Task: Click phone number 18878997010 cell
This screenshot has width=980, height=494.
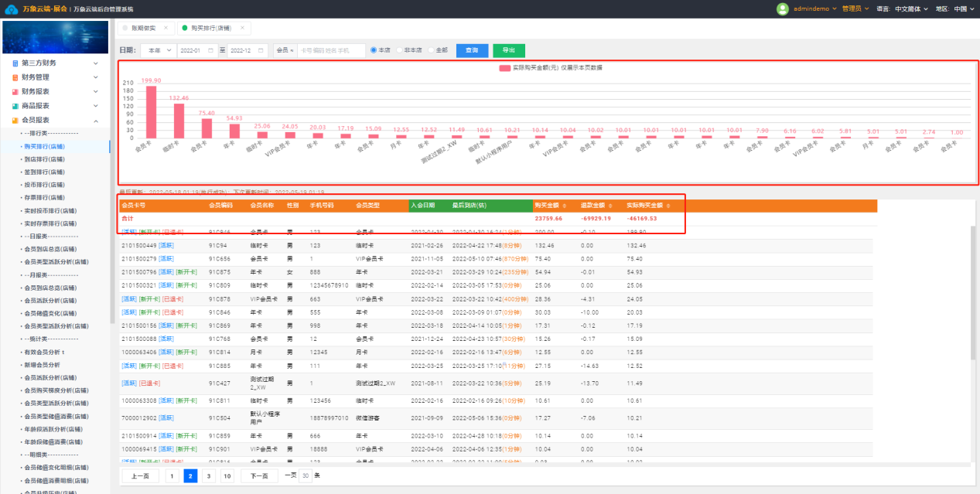Action: pos(329,417)
